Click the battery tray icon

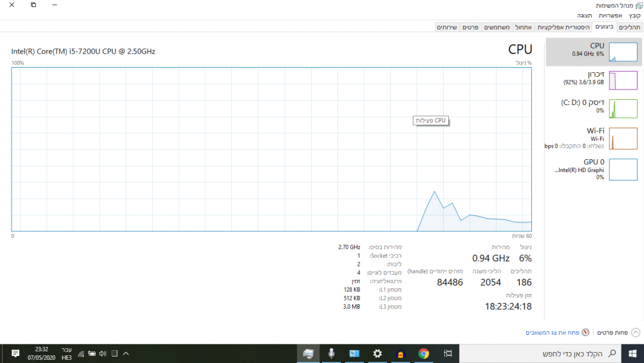[92, 353]
